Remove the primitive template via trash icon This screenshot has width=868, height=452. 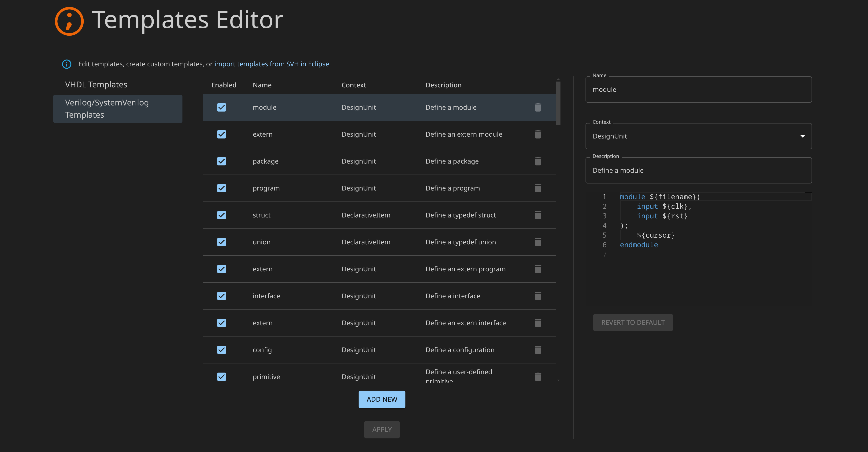click(x=538, y=377)
